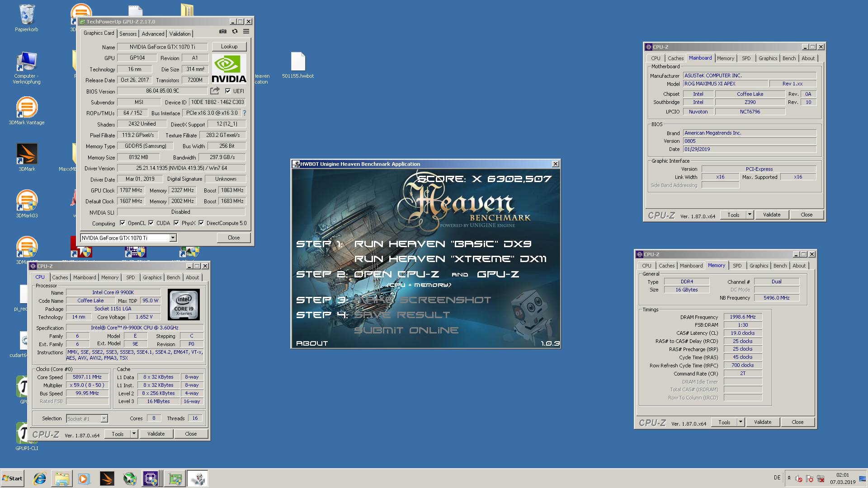Switch to the Advanced tab in GPU-Z
The width and height of the screenshot is (868, 488).
coord(153,34)
